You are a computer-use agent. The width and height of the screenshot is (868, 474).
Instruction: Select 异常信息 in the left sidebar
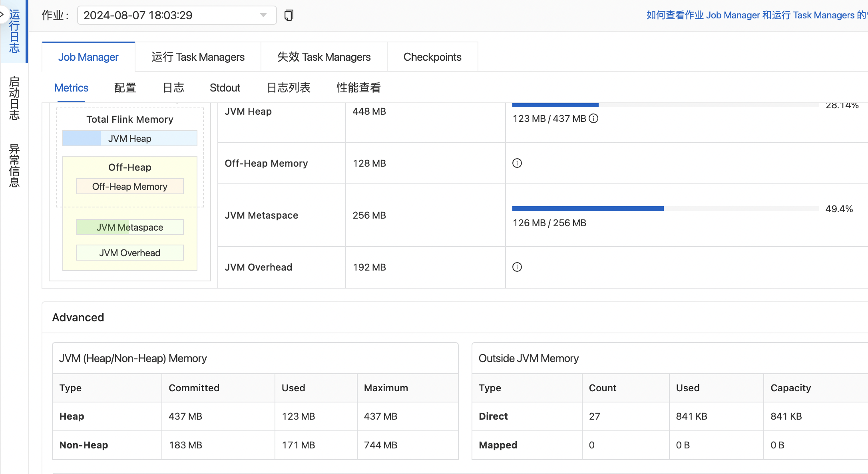[14, 165]
